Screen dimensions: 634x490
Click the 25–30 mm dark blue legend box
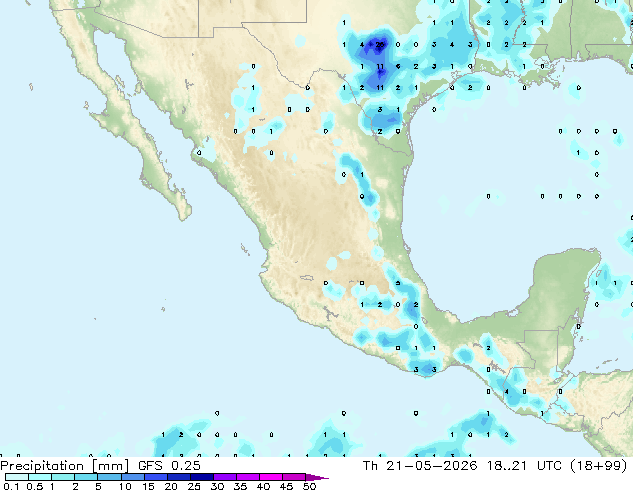tap(202, 477)
